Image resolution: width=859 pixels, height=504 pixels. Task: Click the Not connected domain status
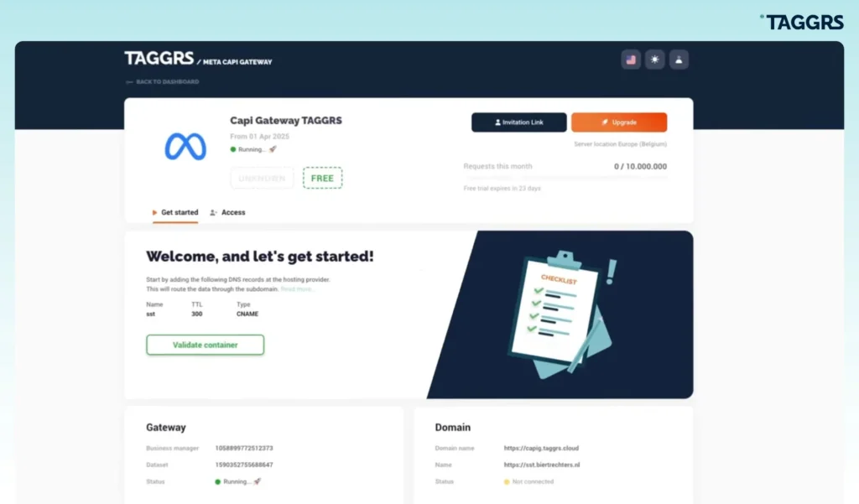(528, 482)
